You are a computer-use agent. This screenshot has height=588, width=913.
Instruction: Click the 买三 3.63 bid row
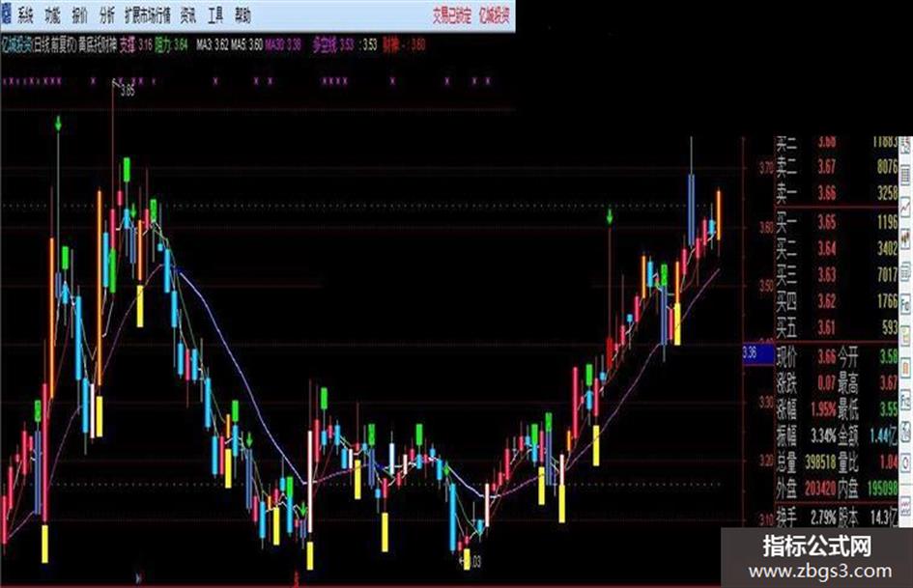(837, 275)
